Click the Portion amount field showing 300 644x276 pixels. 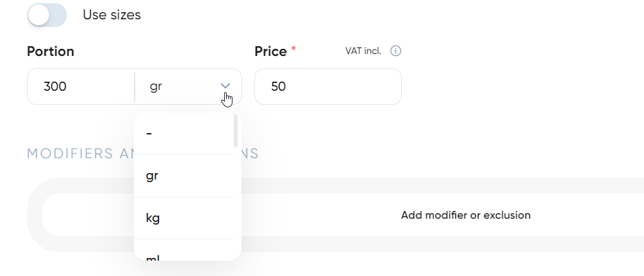[81, 87]
